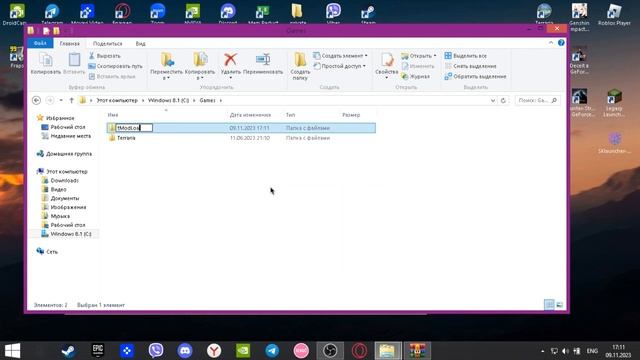Open the Roblox Player desktop shortcut

(614, 14)
